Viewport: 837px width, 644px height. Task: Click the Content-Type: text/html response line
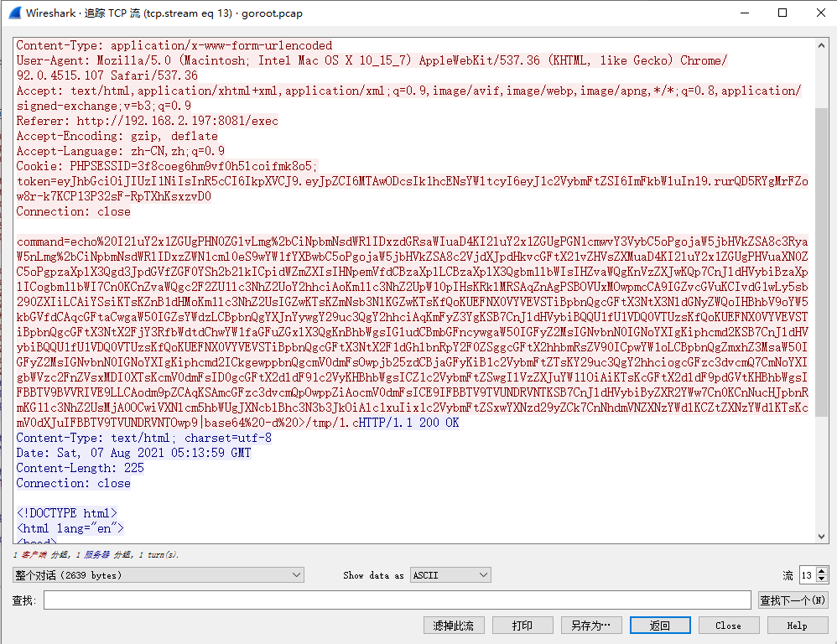pos(143,438)
